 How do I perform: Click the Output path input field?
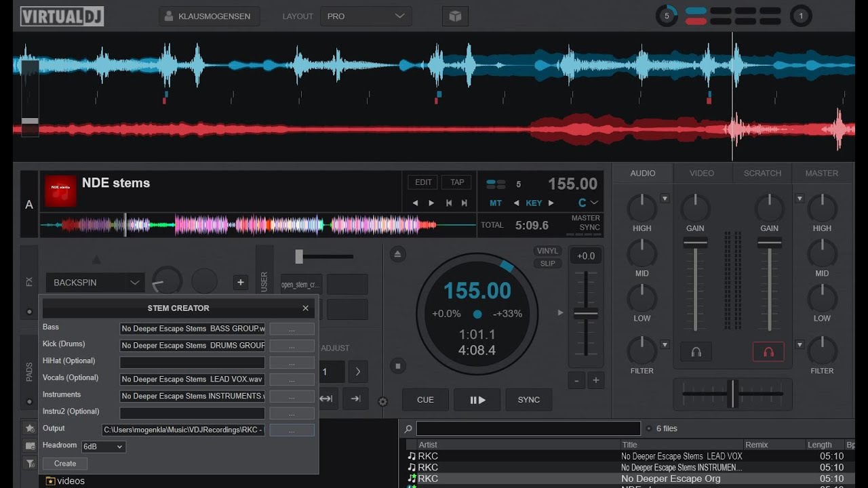click(x=183, y=430)
